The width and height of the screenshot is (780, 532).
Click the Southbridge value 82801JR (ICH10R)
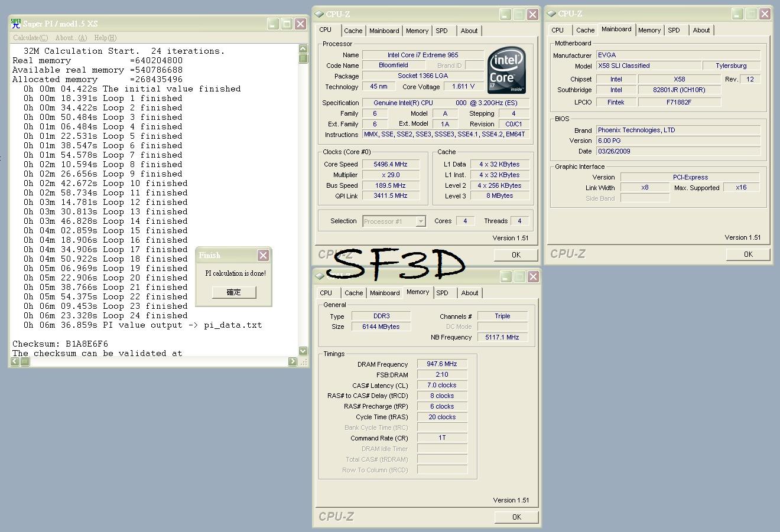pyautogui.click(x=679, y=90)
